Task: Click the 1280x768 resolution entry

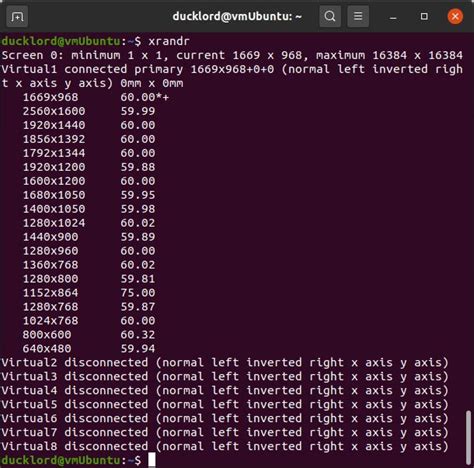Action: pos(50,307)
